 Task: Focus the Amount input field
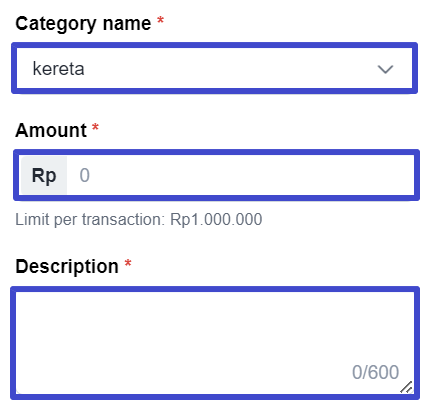coord(240,175)
